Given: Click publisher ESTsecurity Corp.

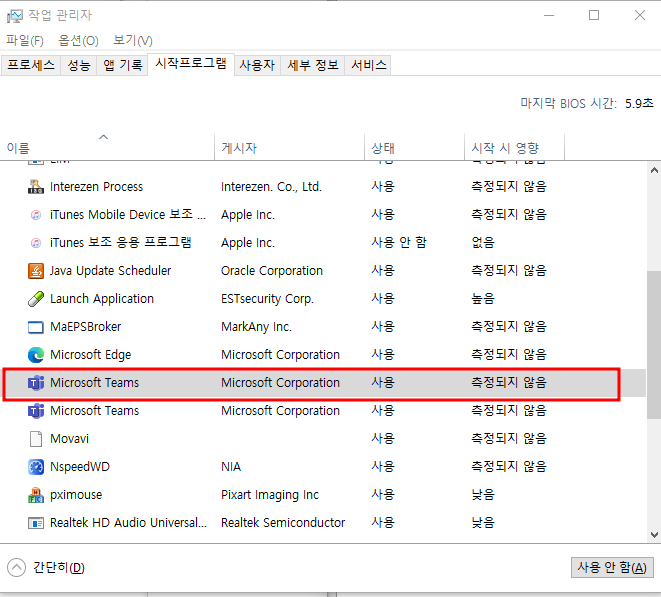Looking at the screenshot, I should tap(267, 298).
